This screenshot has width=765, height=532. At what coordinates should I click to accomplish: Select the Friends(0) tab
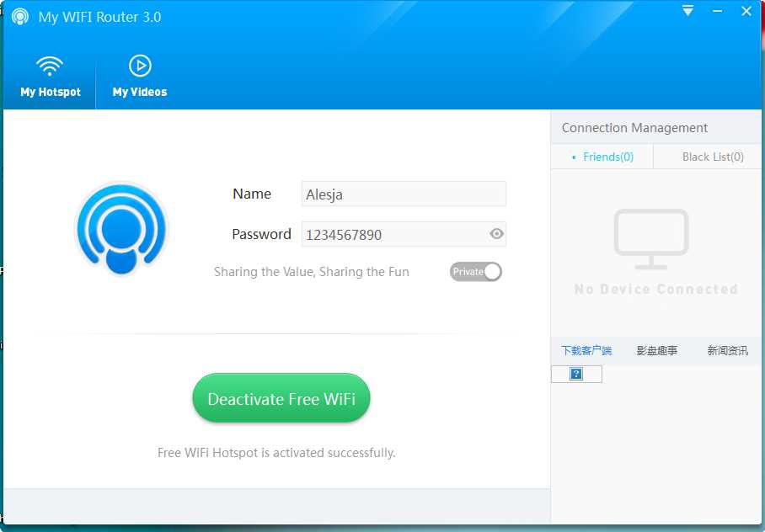(602, 157)
